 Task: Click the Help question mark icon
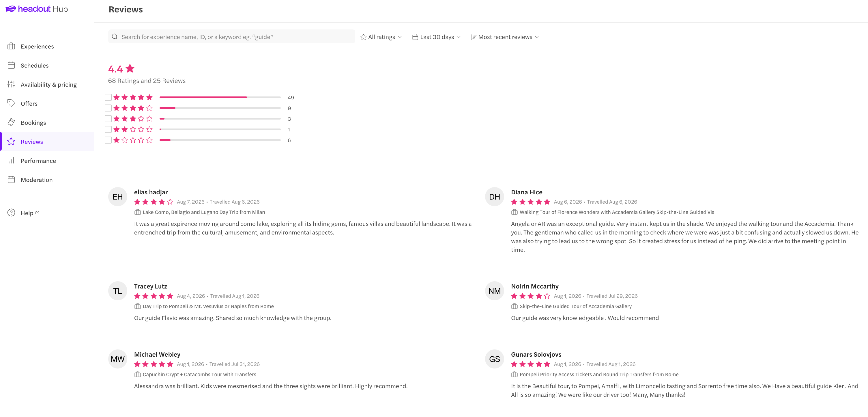click(11, 213)
